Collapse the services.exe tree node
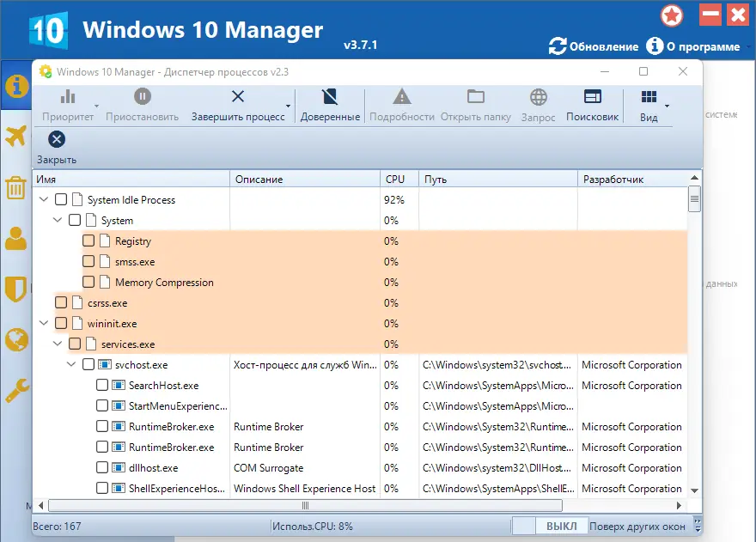 [x=57, y=344]
